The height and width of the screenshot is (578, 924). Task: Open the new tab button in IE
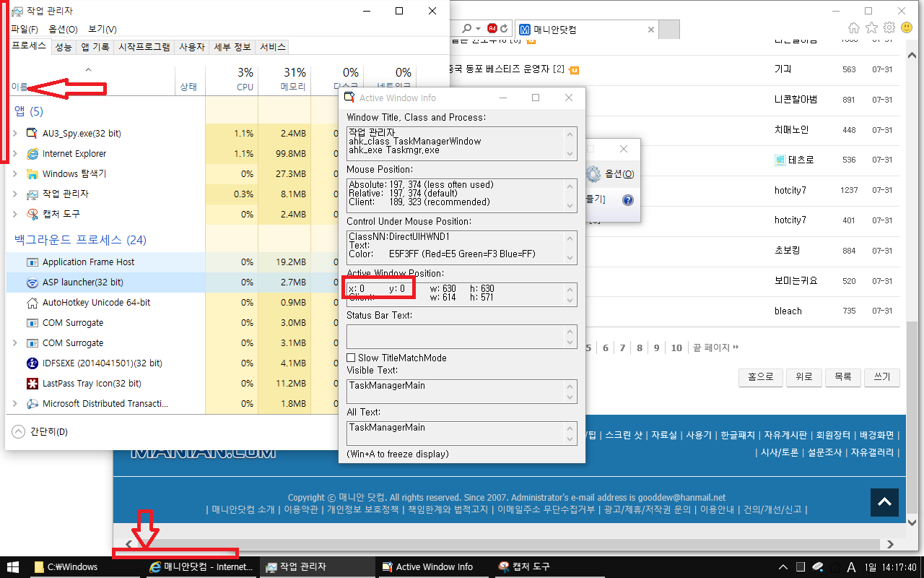click(x=670, y=30)
